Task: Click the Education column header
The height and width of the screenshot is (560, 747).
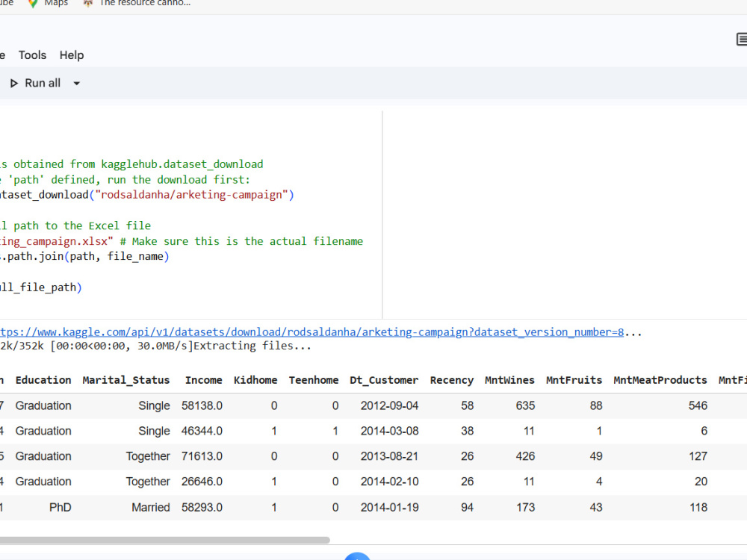Action: pyautogui.click(x=43, y=380)
